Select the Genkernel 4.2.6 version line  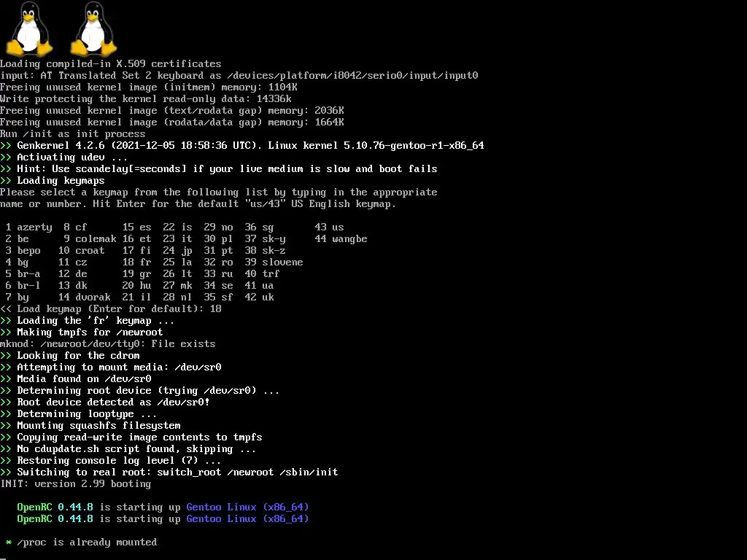point(242,146)
